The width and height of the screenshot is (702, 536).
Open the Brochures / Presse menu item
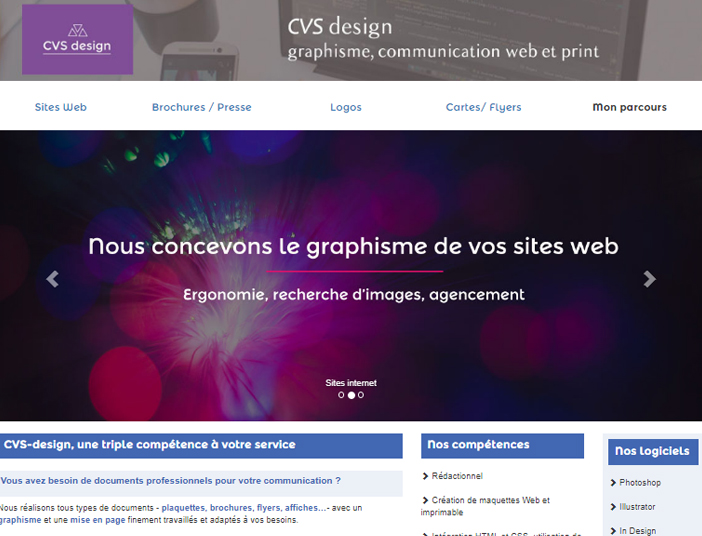(x=201, y=107)
